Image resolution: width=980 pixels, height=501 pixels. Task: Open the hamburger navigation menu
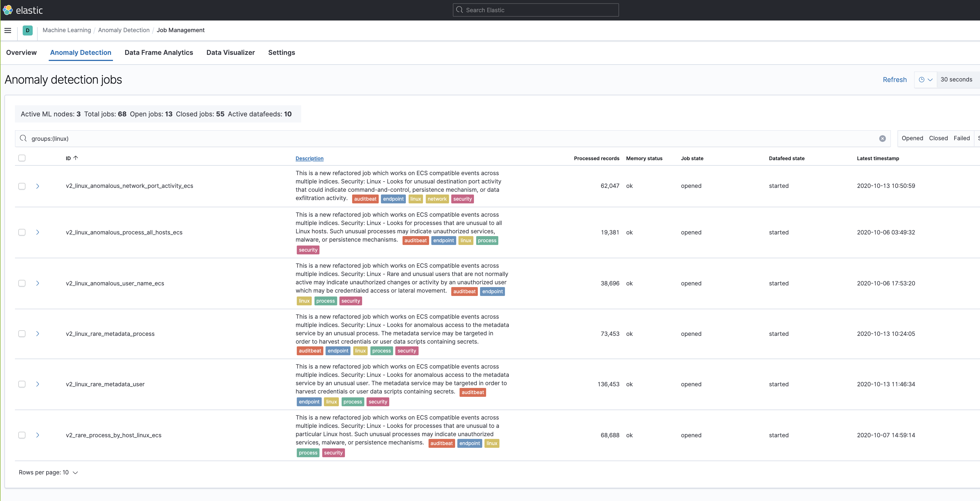(7, 30)
